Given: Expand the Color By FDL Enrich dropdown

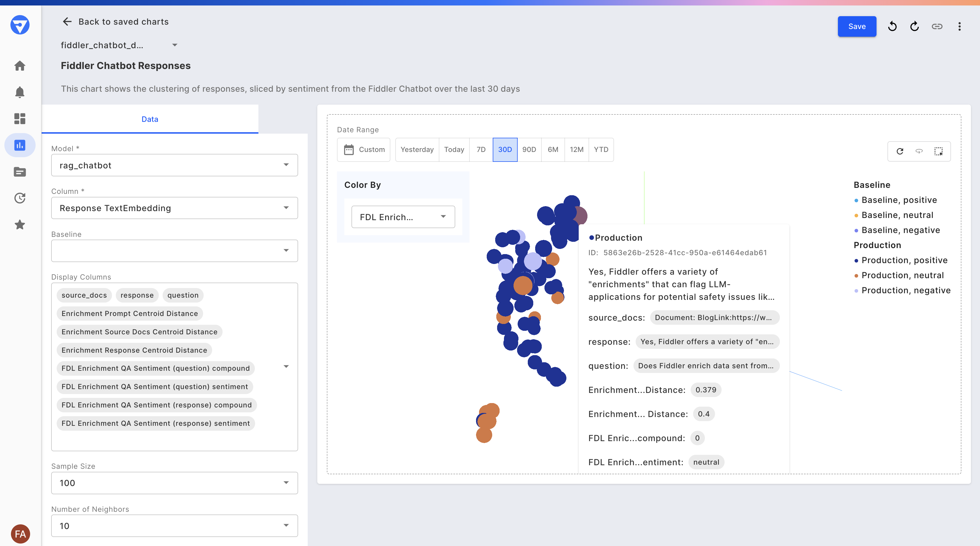Looking at the screenshot, I should (x=403, y=217).
